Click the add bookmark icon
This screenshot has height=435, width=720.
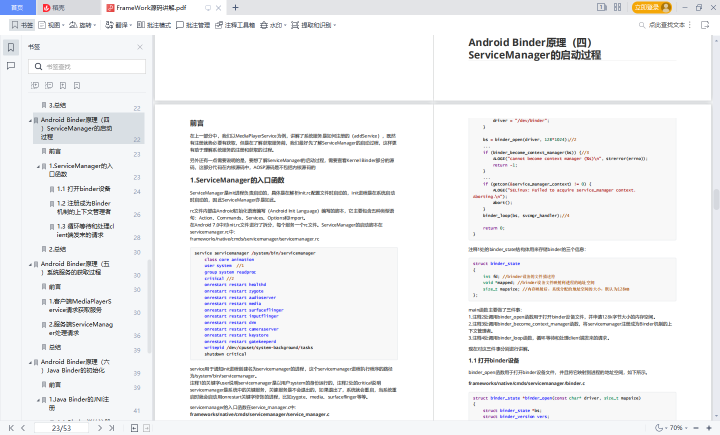point(63,85)
